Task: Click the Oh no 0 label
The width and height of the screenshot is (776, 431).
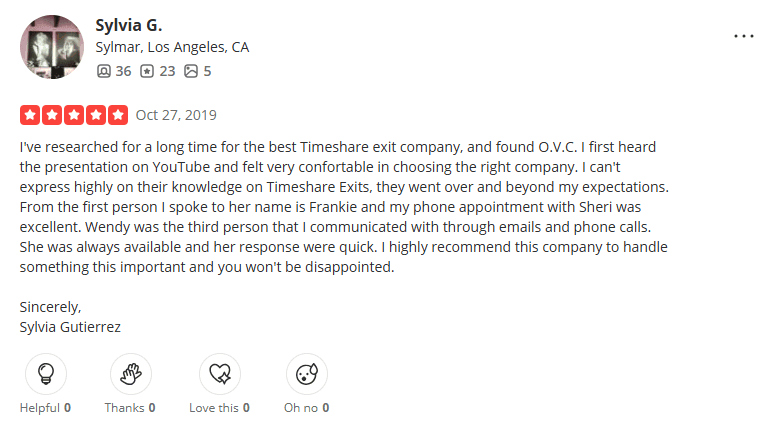Action: (x=305, y=408)
